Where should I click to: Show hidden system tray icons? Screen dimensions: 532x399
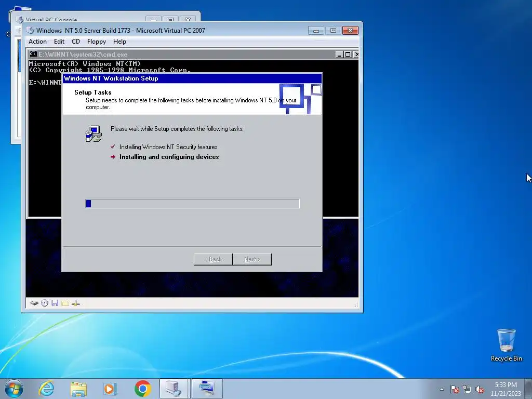tap(442, 389)
